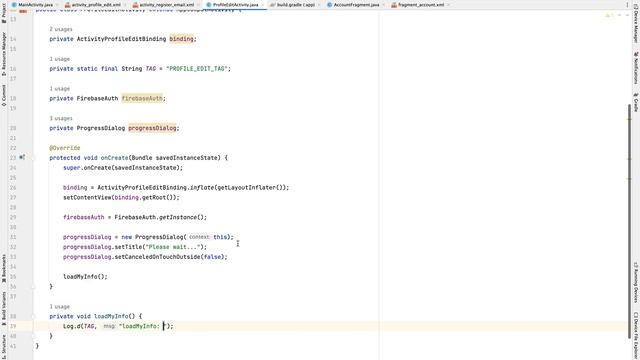The height and width of the screenshot is (360, 640).
Task: Click '3 usages' hint above progressDialog
Action: click(61, 118)
